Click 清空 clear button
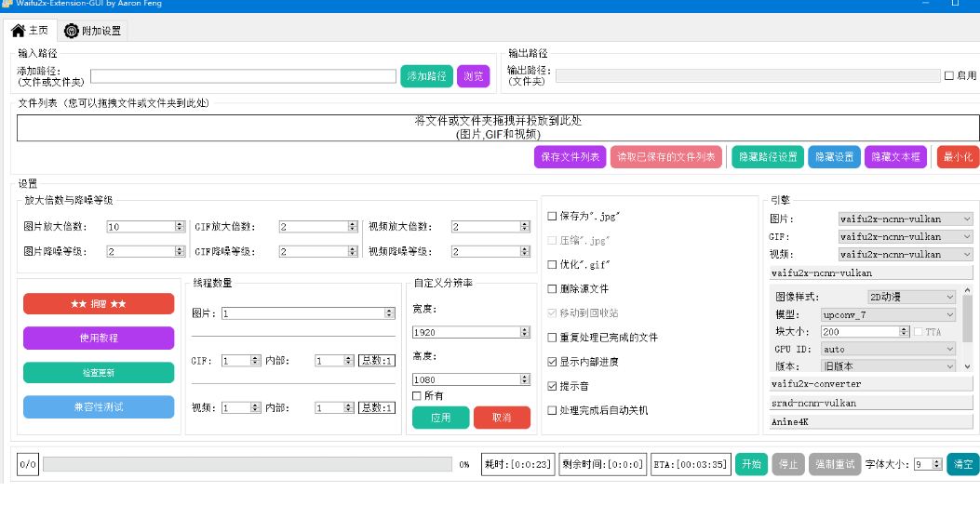Screen dimensions: 980x505 pyautogui.click(x=963, y=464)
